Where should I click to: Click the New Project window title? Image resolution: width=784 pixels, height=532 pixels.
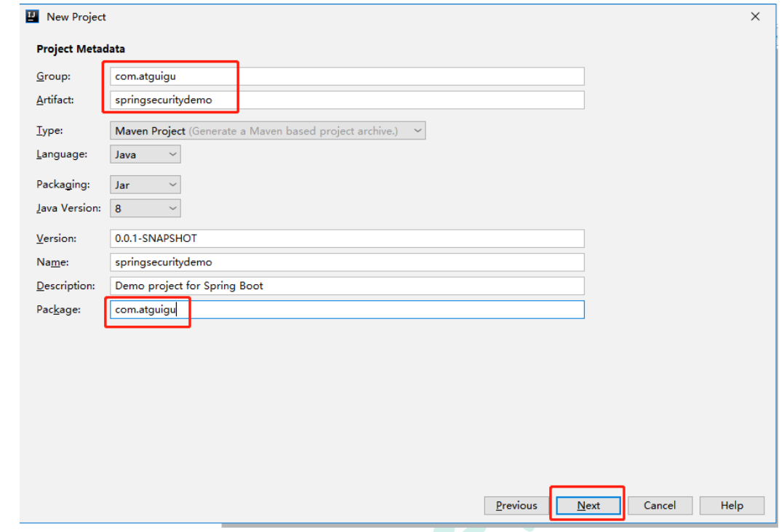(x=76, y=17)
